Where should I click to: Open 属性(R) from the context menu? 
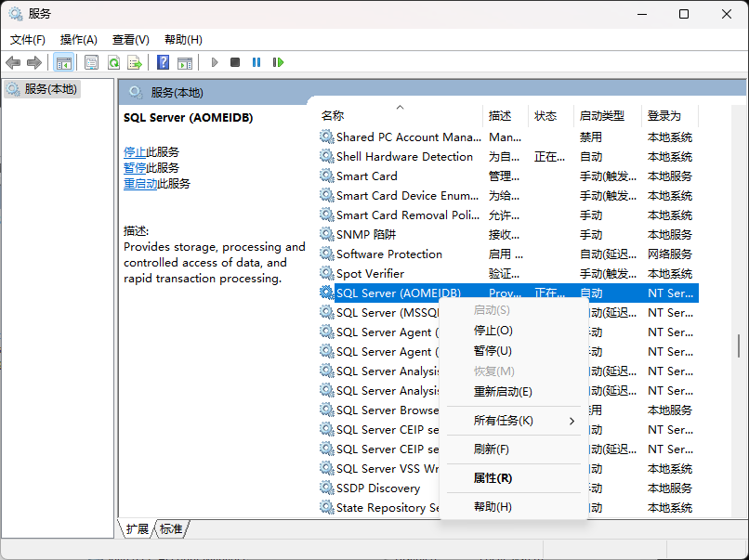click(x=493, y=478)
